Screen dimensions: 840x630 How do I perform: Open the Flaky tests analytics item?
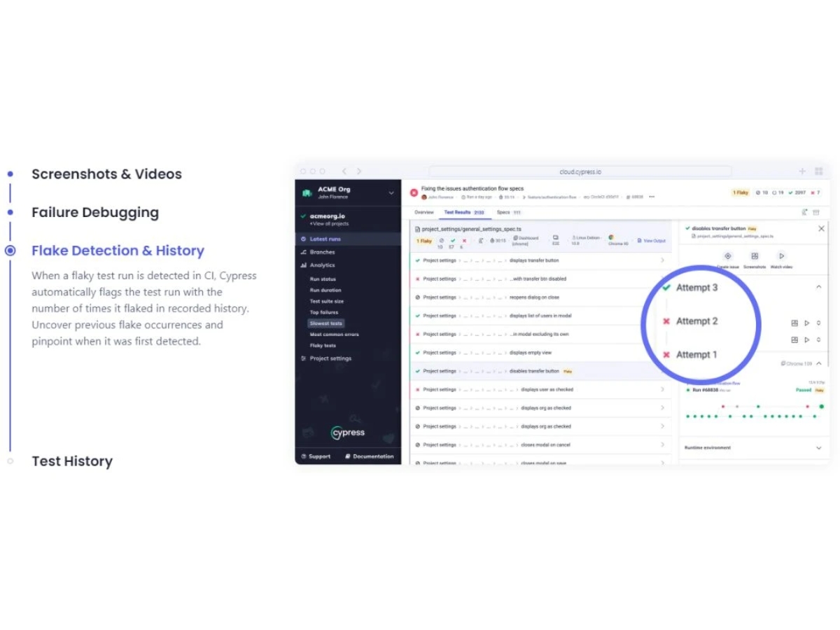tap(323, 345)
